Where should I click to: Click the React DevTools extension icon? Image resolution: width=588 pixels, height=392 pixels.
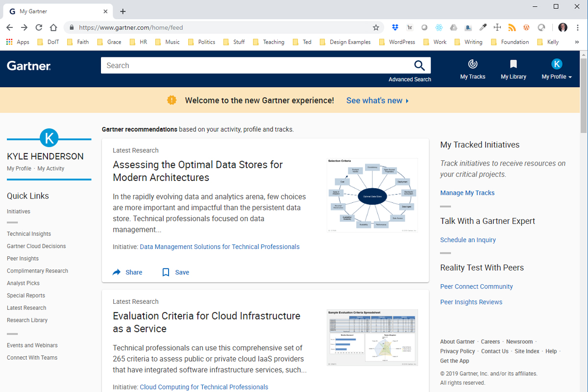pos(439,27)
